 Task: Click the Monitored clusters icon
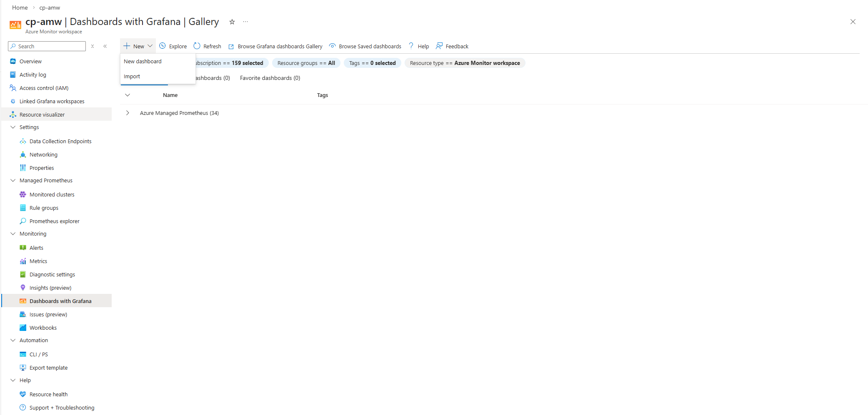[23, 194]
